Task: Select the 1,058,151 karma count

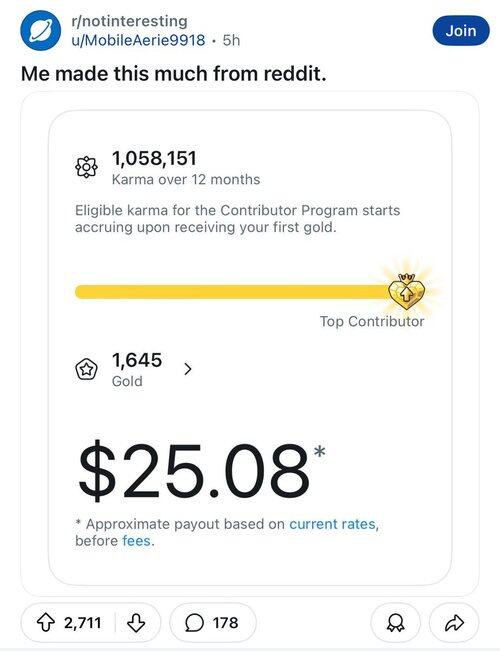Action: pyautogui.click(x=154, y=158)
